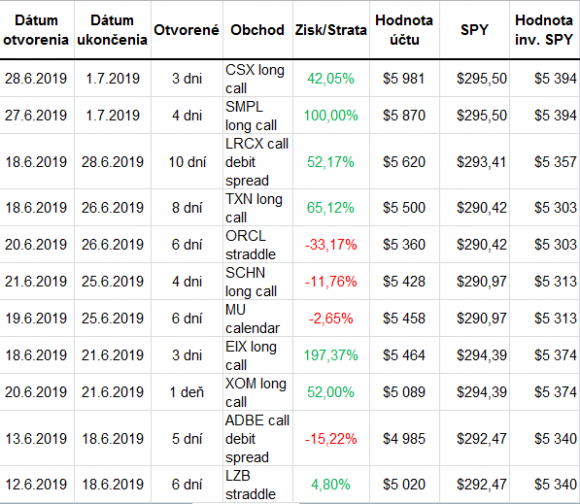The height and width of the screenshot is (504, 580).
Task: Select the Dátum ukončenia column header
Action: 112,30
